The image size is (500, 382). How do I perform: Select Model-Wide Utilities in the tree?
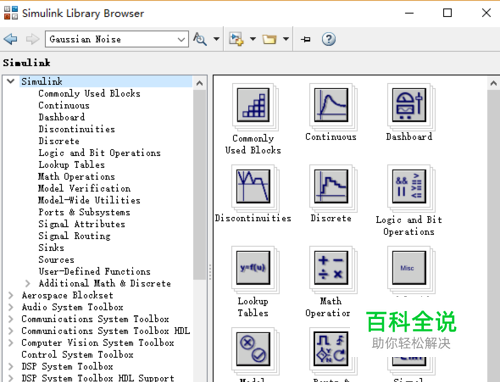(x=89, y=200)
